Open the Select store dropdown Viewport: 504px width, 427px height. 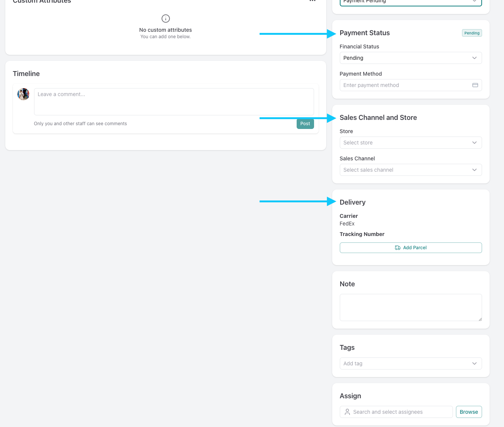pyautogui.click(x=411, y=143)
